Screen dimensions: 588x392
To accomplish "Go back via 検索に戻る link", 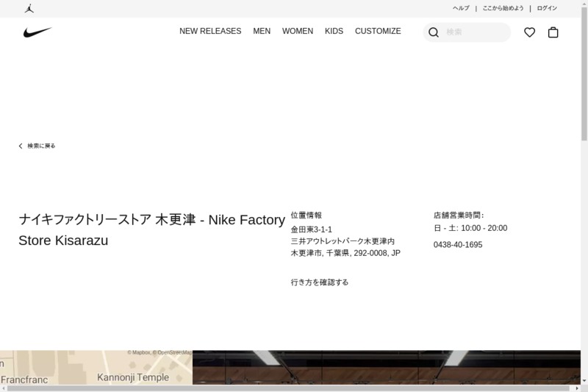I will [41, 146].
